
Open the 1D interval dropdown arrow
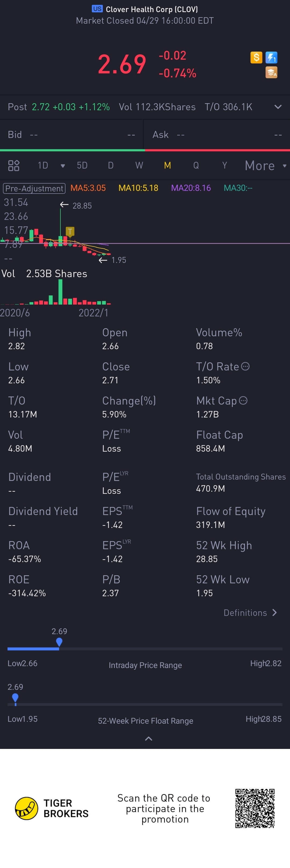click(63, 166)
